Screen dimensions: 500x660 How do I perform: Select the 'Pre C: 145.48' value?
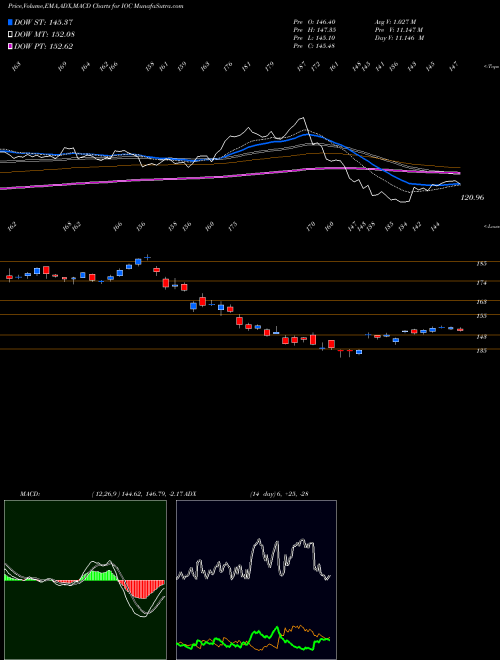314,46
